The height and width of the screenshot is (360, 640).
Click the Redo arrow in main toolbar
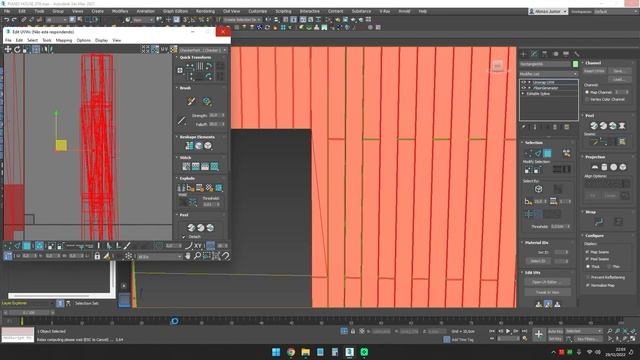coord(14,20)
